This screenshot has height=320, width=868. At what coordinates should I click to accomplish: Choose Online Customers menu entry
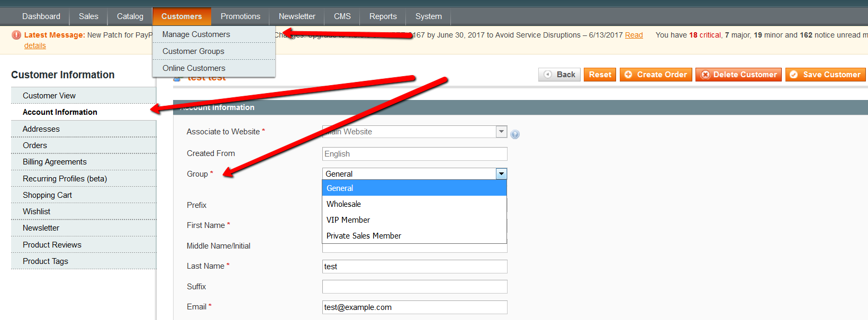(214, 68)
